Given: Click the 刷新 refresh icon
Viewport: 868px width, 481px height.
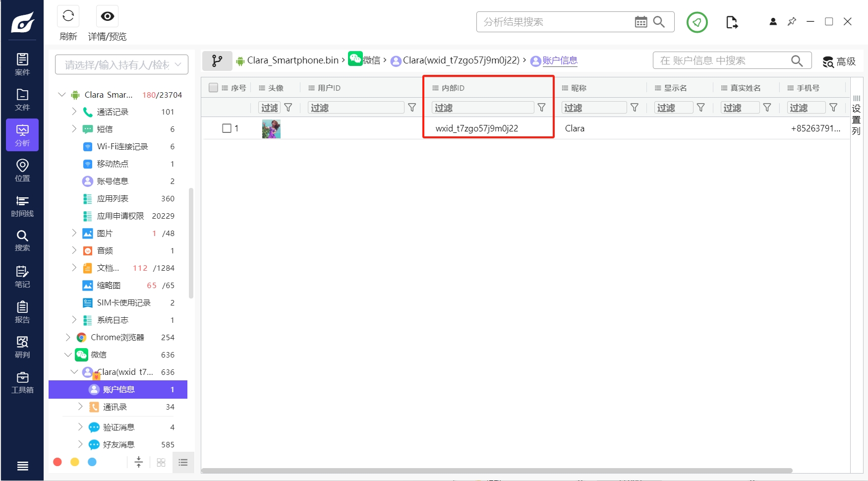Looking at the screenshot, I should coord(68,16).
